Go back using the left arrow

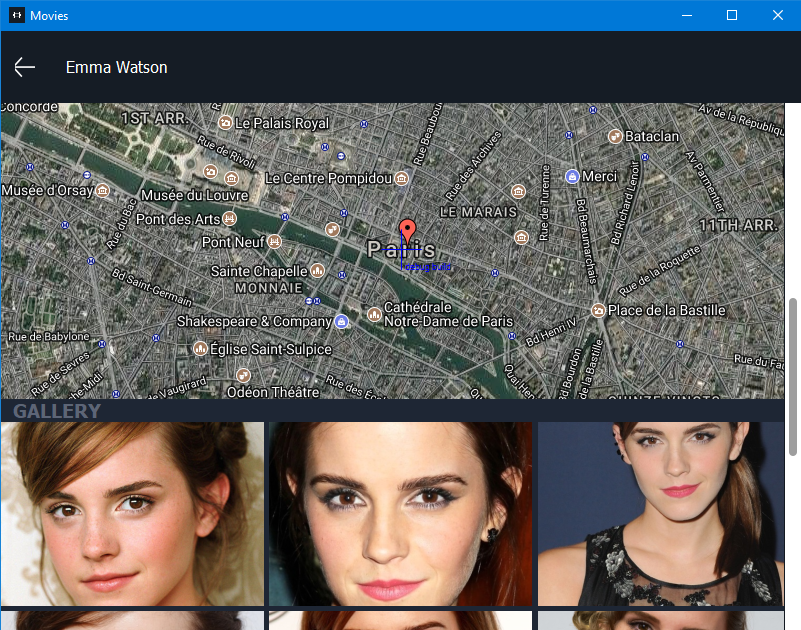25,67
